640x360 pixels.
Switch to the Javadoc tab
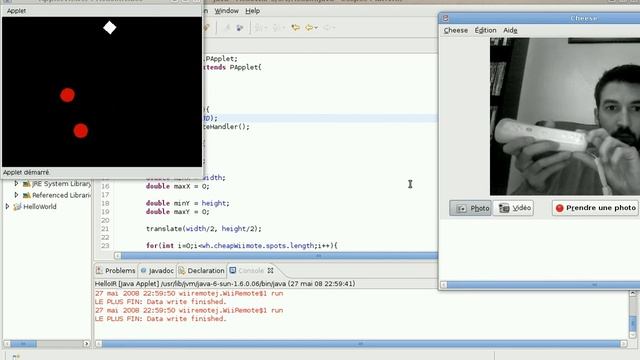coord(157,271)
